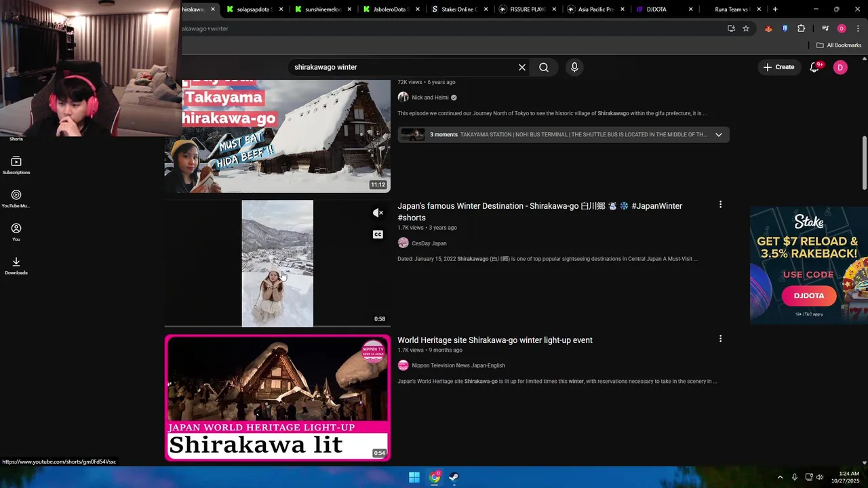Screen dimensions: 868x488
Task: Open Downloads in the sidebar
Action: click(16, 266)
